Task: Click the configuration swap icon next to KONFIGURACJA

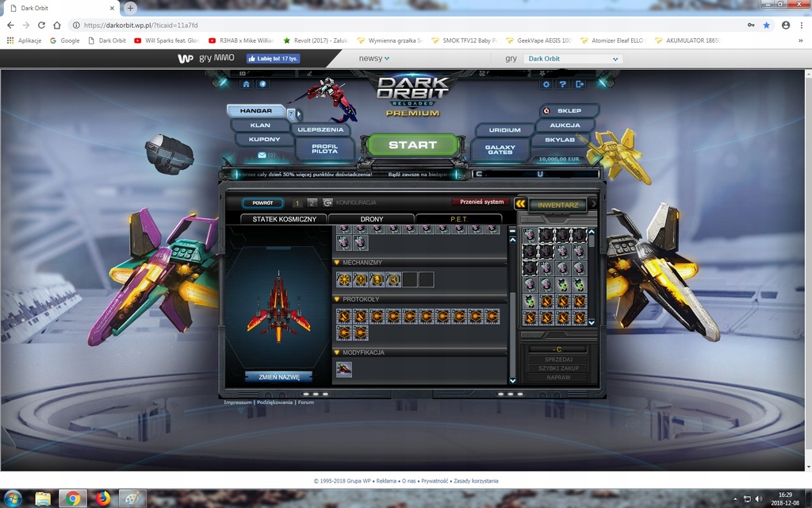Action: coord(327,202)
